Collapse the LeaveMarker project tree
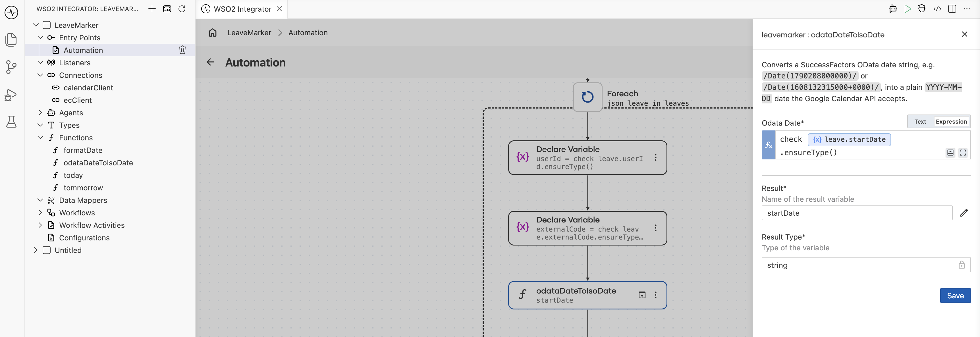This screenshot has height=337, width=980. point(36,25)
